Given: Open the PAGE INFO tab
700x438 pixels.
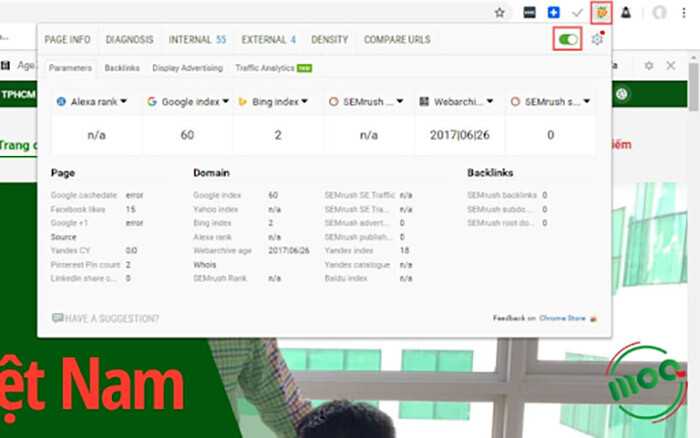Looking at the screenshot, I should [x=67, y=40].
